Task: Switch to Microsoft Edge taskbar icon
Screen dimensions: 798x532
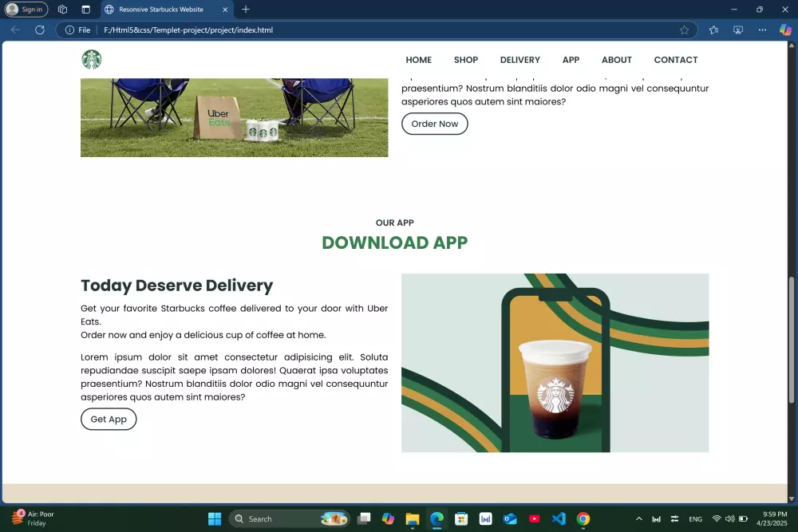Action: 437,518
